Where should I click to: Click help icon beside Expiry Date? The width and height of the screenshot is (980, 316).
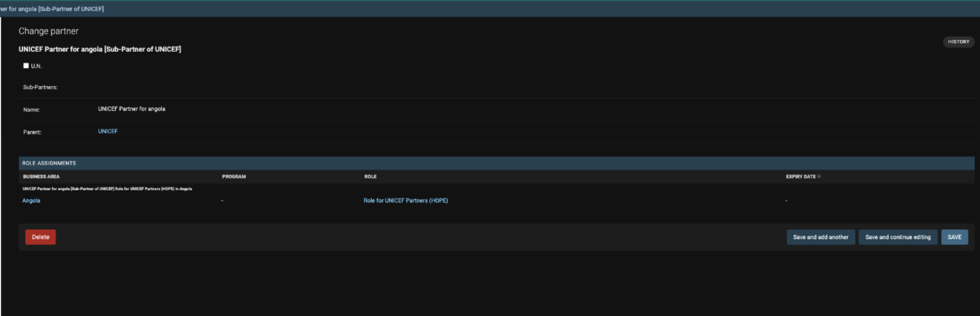click(819, 176)
